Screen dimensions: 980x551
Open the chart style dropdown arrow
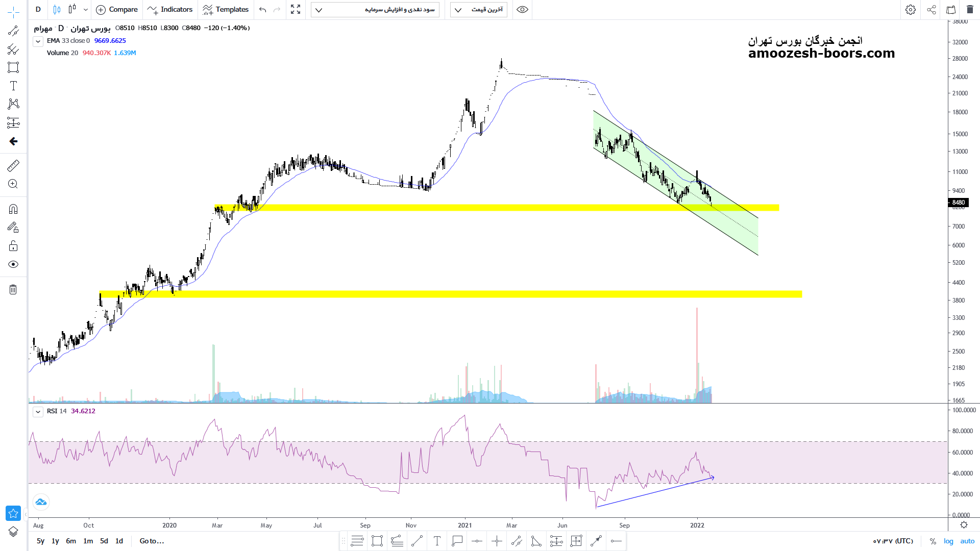(85, 10)
